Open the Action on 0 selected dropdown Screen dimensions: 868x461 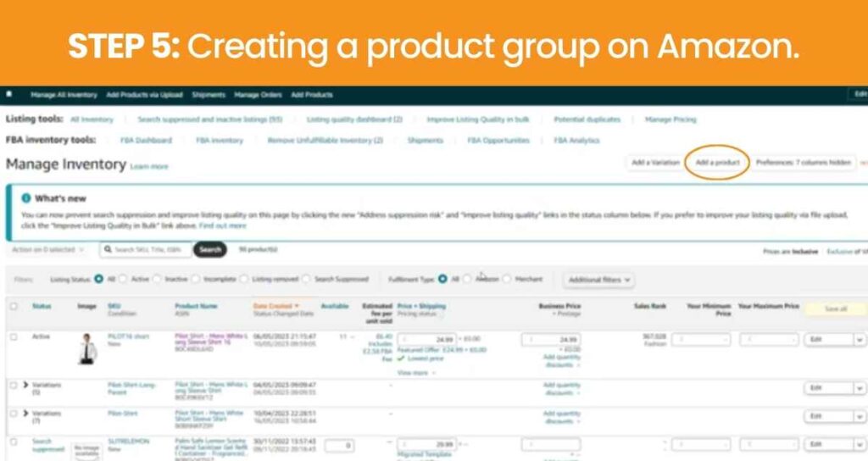48,250
